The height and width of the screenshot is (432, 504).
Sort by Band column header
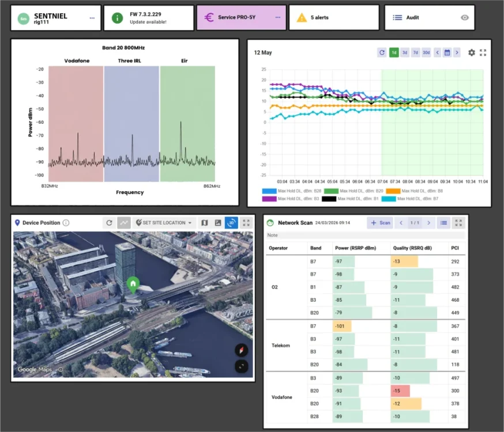[x=315, y=248]
